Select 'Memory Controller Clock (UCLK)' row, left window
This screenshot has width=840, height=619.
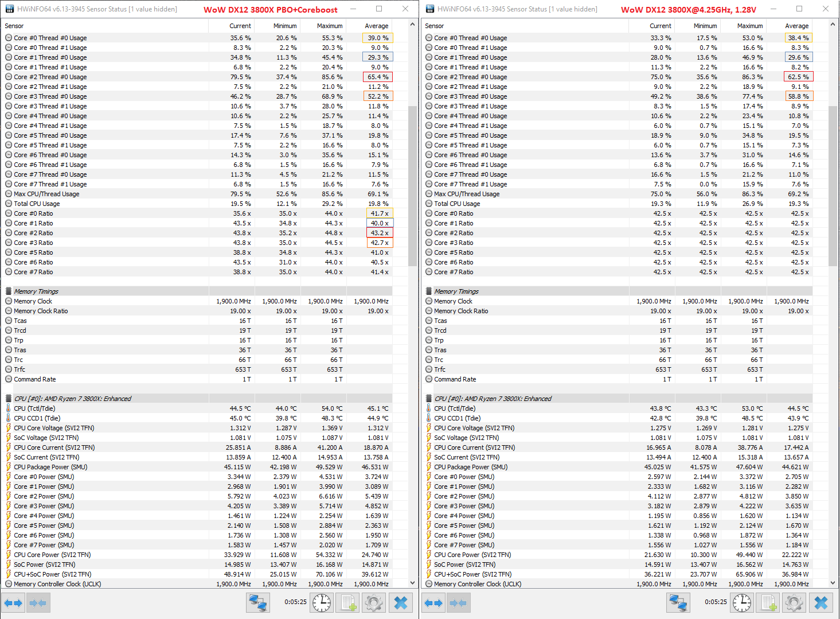(x=198, y=584)
